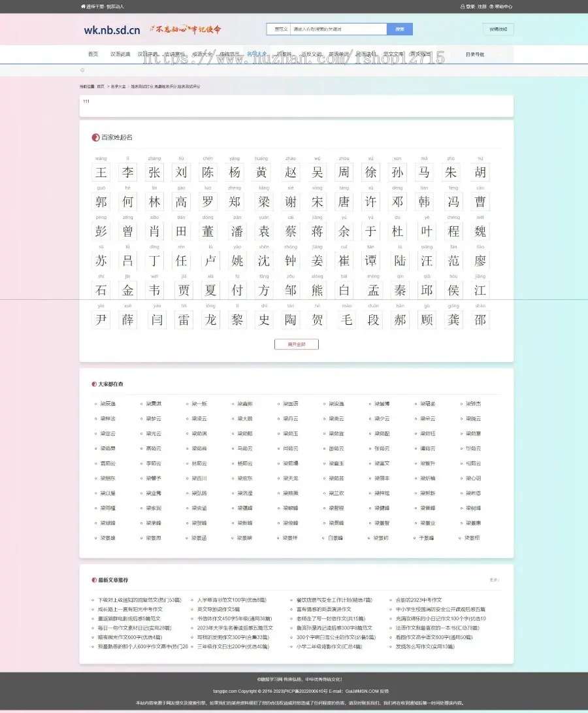The image size is (588, 713).
Task: Click the user icon next to 登录
Action: pyautogui.click(x=463, y=7)
